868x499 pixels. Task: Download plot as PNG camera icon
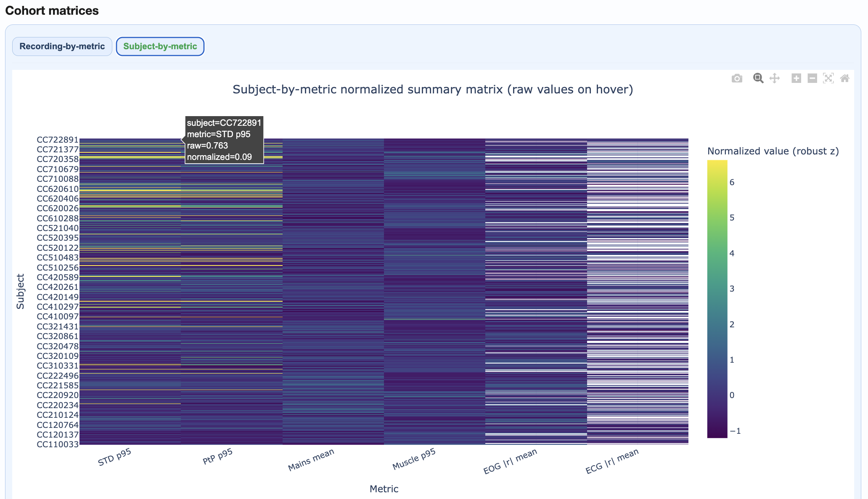click(737, 79)
